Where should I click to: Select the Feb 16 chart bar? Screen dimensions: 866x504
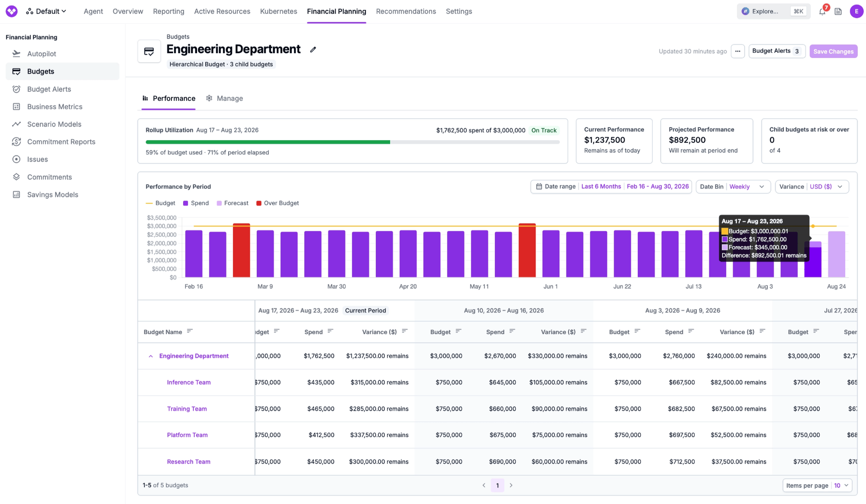coord(194,254)
